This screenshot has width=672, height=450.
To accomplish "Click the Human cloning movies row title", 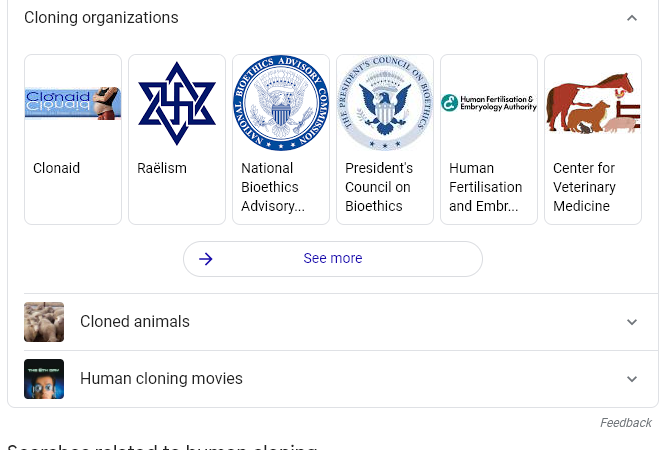I will tap(161, 379).
